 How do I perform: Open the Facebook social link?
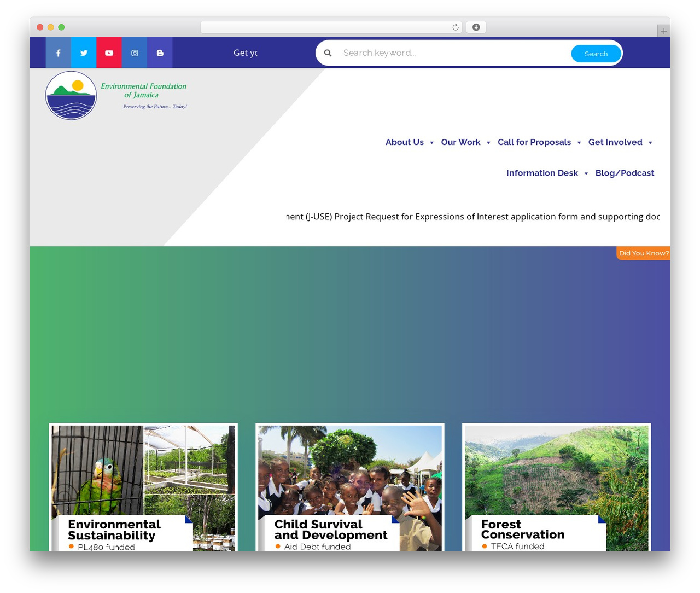[58, 53]
